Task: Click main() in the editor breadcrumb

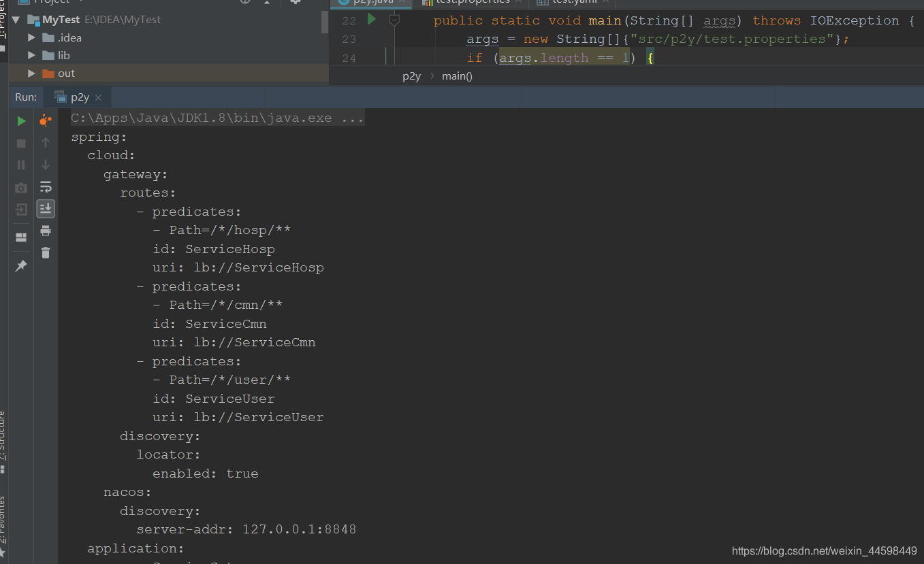Action: 457,76
